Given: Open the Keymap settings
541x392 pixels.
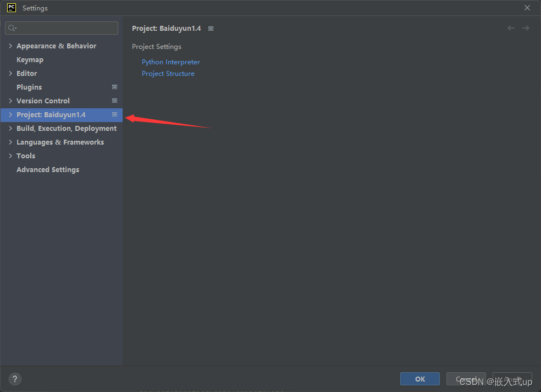Looking at the screenshot, I should [x=30, y=60].
